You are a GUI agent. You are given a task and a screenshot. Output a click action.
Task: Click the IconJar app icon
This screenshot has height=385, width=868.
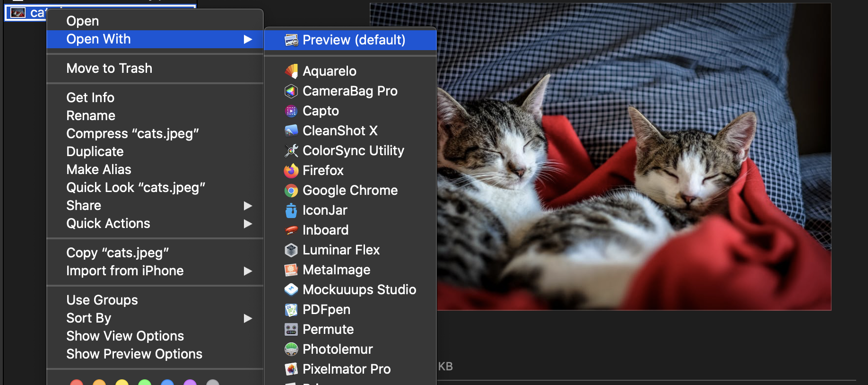pyautogui.click(x=291, y=210)
